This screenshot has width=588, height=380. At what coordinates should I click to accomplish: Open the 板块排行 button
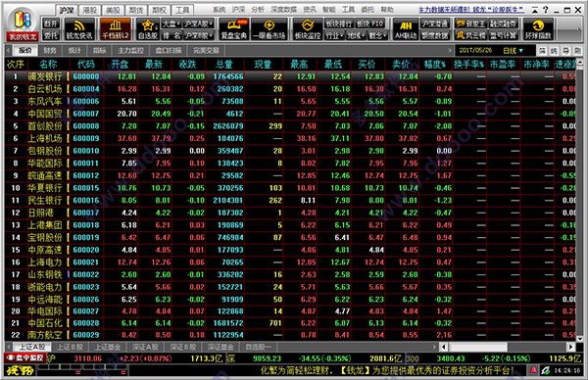click(339, 24)
